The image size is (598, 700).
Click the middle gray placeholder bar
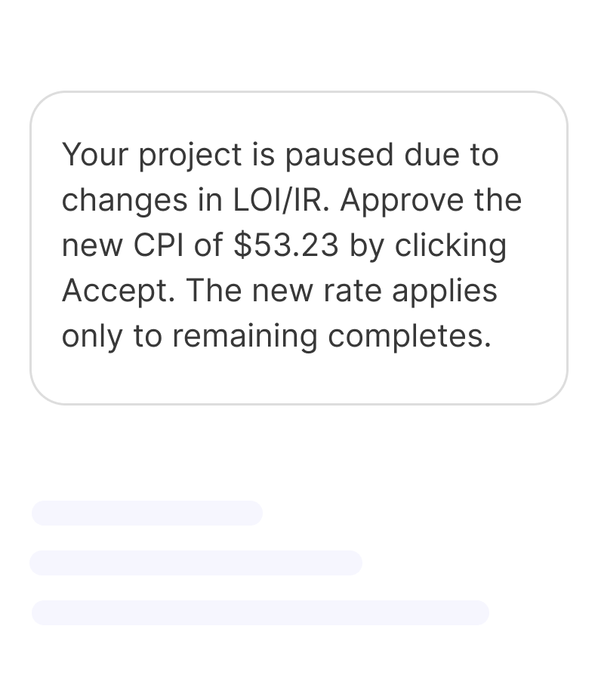pyautogui.click(x=196, y=563)
